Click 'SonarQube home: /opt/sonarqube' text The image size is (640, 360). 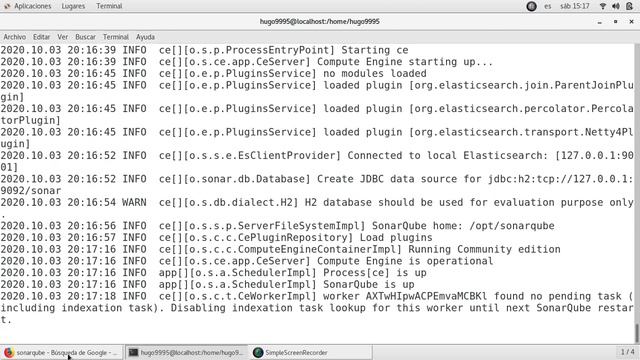(x=463, y=226)
